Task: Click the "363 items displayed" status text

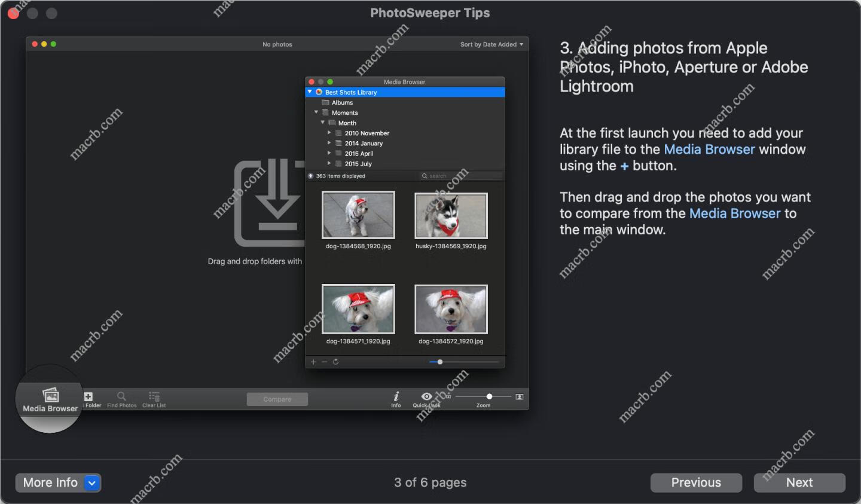Action: coord(340,176)
